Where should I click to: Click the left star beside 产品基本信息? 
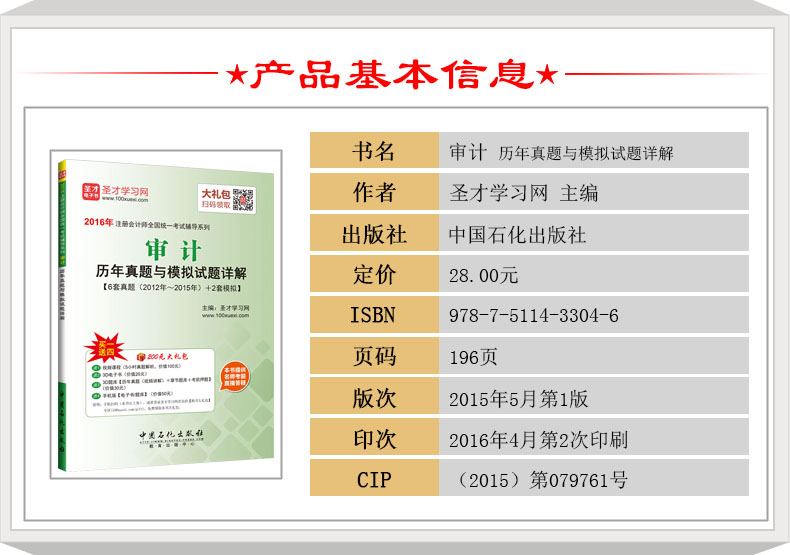pyautogui.click(x=235, y=75)
